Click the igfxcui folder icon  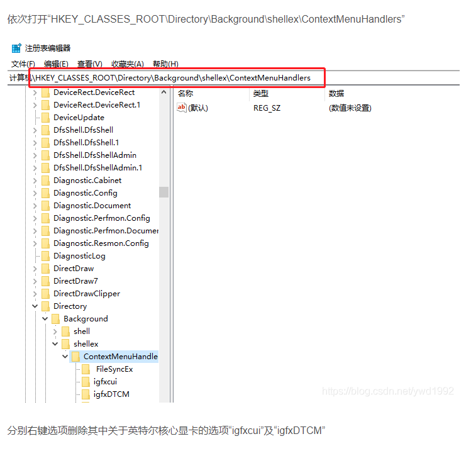click(86, 382)
